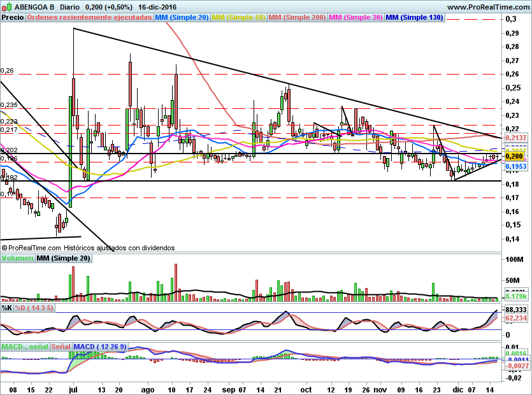532x395 pixels.
Task: Click the 50M value on volume axis
Action: pyautogui.click(x=512, y=280)
